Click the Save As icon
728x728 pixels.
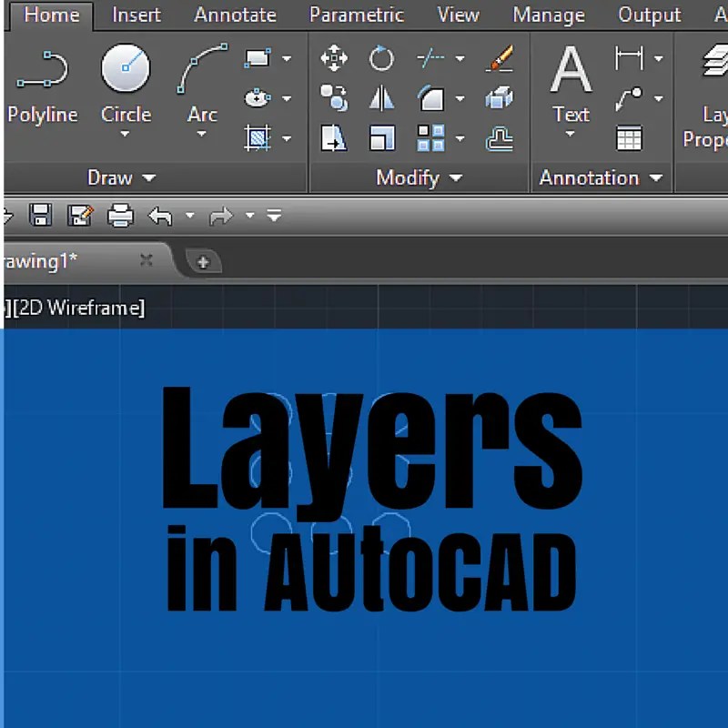[x=80, y=215]
